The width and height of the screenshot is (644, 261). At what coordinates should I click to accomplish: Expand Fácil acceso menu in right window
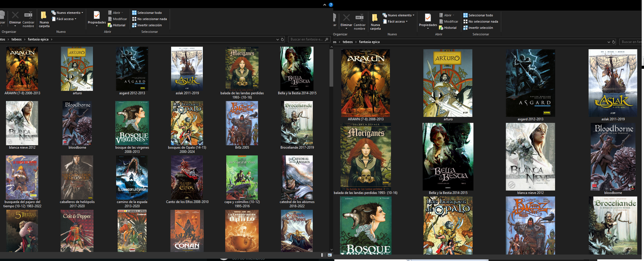click(x=394, y=22)
